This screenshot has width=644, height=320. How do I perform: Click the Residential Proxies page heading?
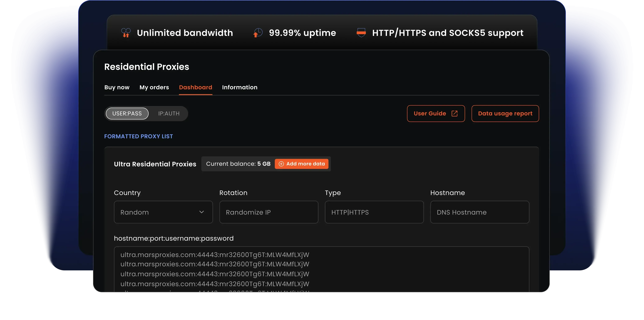coord(147,67)
